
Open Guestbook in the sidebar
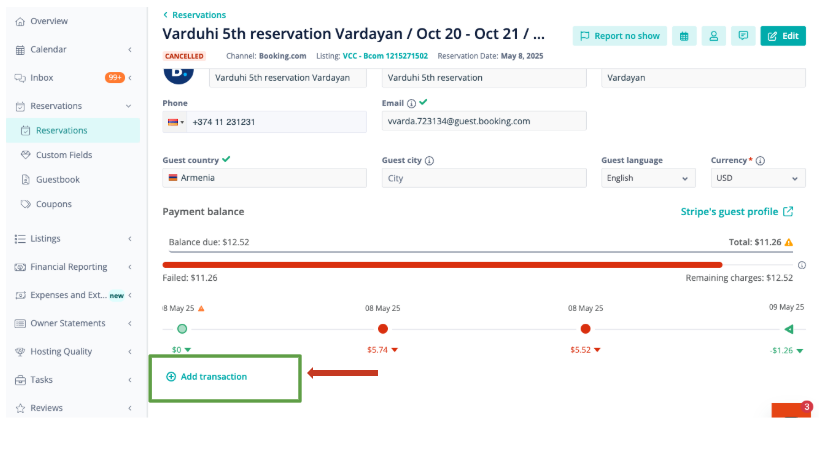[x=58, y=180]
